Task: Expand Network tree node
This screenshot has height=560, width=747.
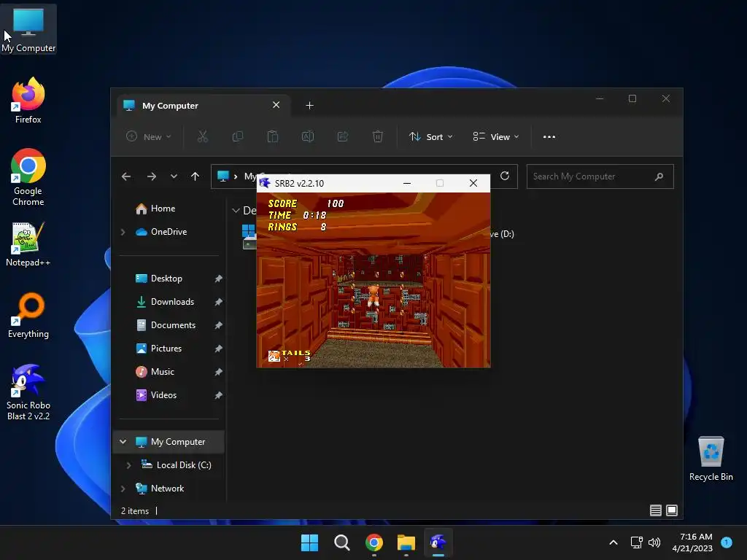Action: [x=123, y=489]
